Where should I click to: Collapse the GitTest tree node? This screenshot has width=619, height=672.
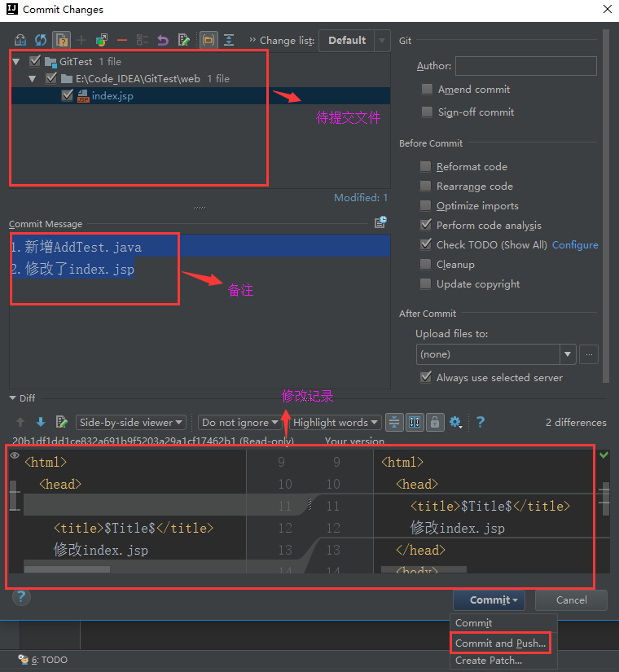[x=16, y=62]
